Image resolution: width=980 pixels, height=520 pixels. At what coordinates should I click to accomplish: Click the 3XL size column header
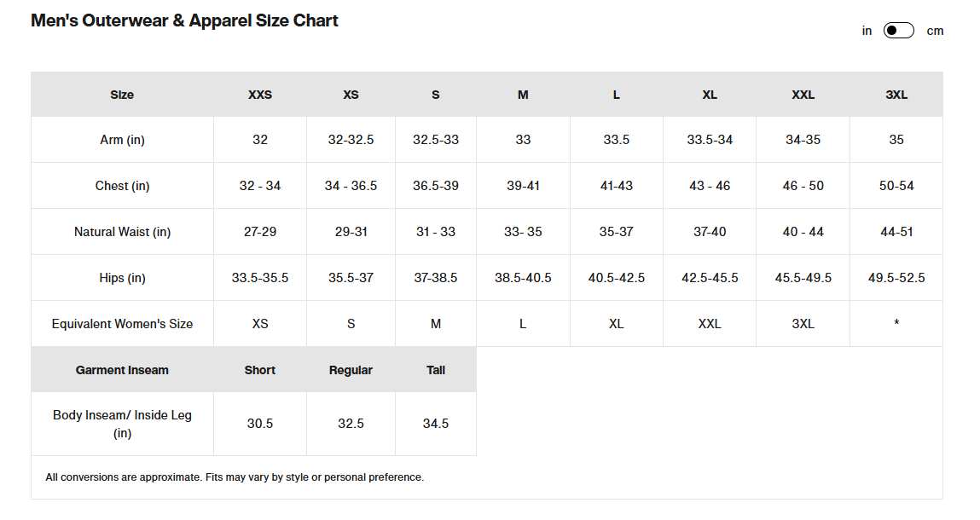[896, 95]
